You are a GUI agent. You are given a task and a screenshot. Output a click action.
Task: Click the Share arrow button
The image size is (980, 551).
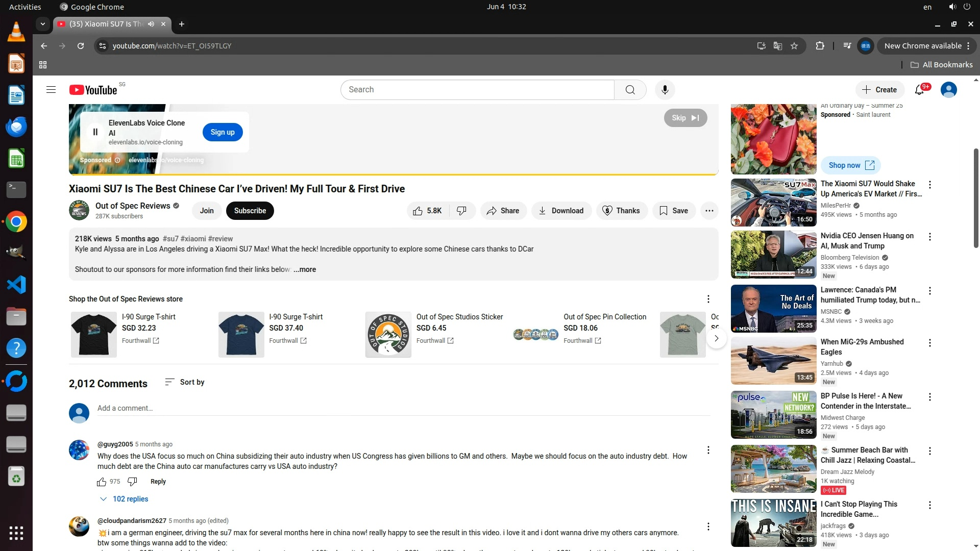503,211
